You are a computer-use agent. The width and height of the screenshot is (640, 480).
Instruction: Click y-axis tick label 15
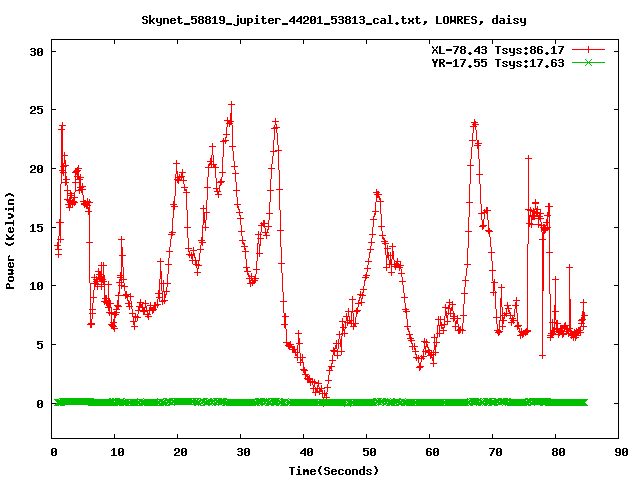(36, 227)
